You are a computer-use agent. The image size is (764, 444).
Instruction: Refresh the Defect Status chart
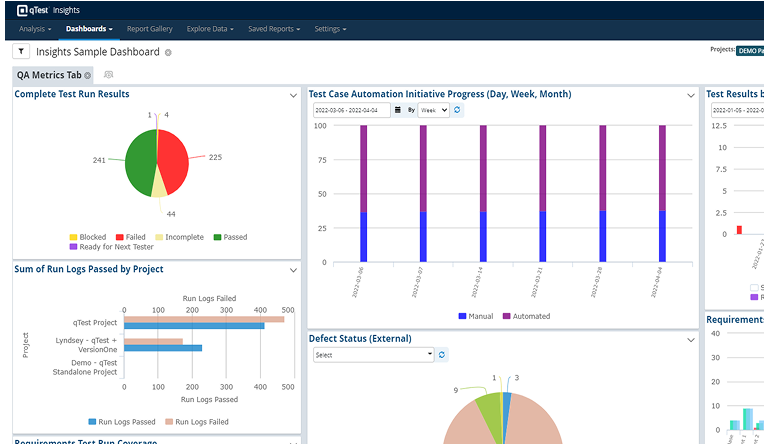[x=443, y=354]
